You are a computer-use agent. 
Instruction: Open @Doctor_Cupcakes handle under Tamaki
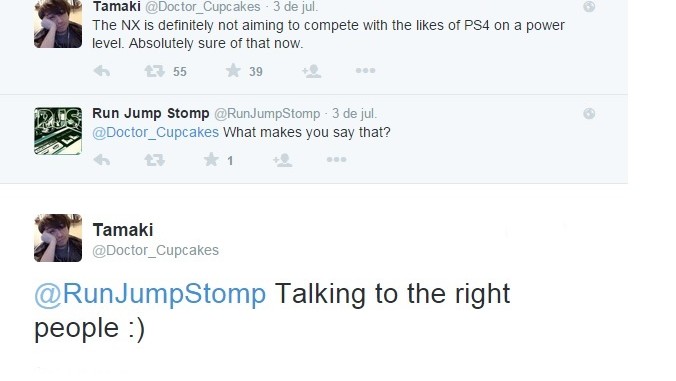tap(156, 250)
